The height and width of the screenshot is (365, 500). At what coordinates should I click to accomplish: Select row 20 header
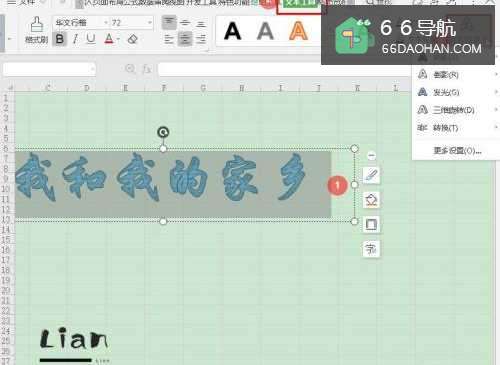6,290
